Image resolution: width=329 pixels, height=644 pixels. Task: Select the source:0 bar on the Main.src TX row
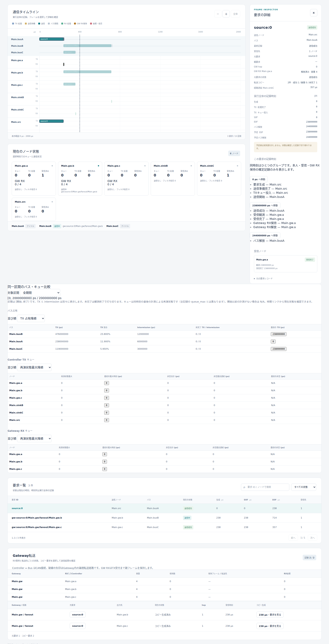coord(51,121)
